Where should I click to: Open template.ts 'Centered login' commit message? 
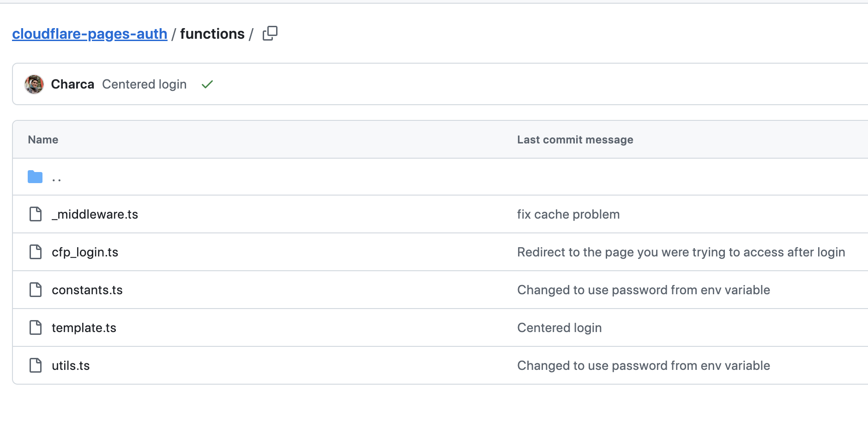click(559, 328)
